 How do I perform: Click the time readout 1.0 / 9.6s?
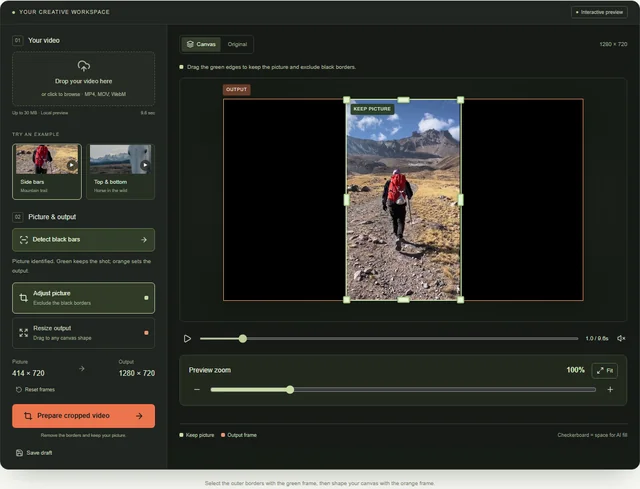coord(597,338)
